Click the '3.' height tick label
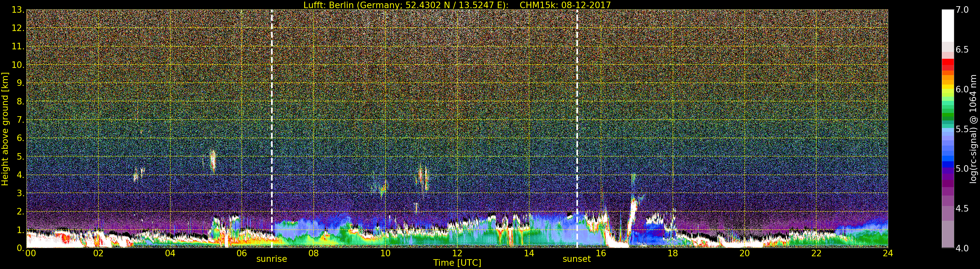The image size is (980, 269). [x=21, y=193]
